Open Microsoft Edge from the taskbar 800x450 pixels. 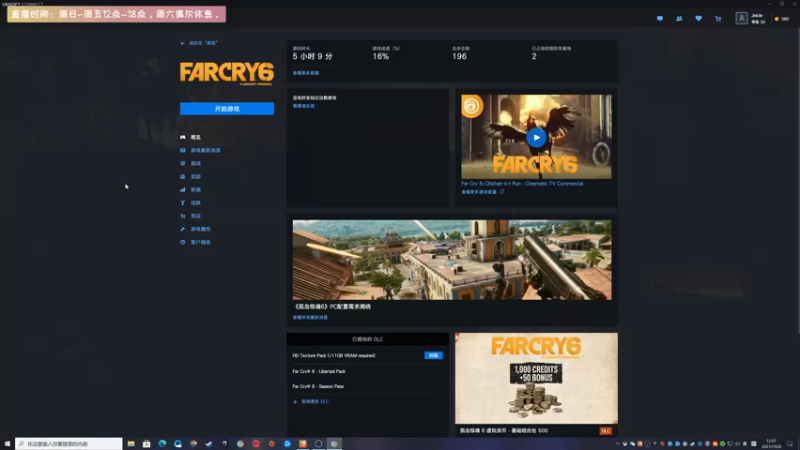coord(162,444)
